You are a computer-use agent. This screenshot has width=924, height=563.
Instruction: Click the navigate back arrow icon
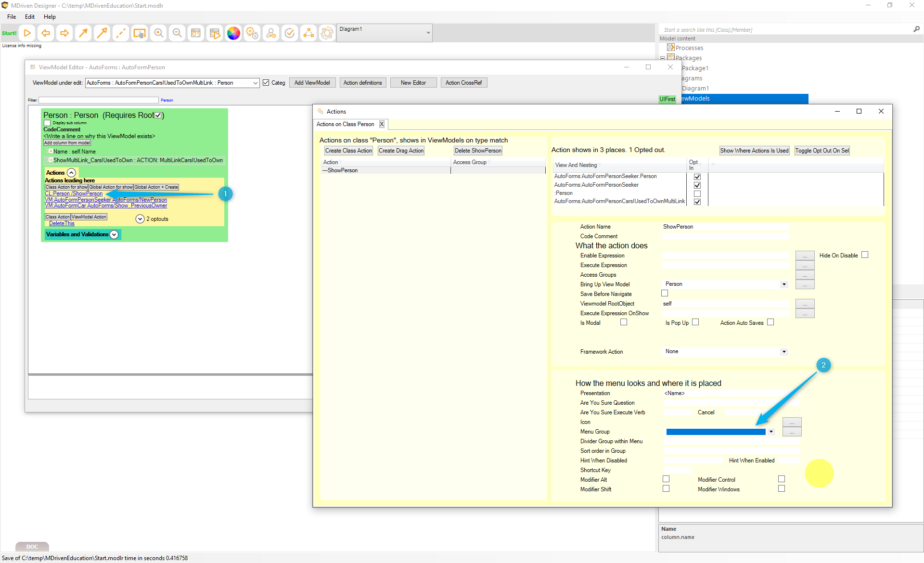click(x=46, y=33)
